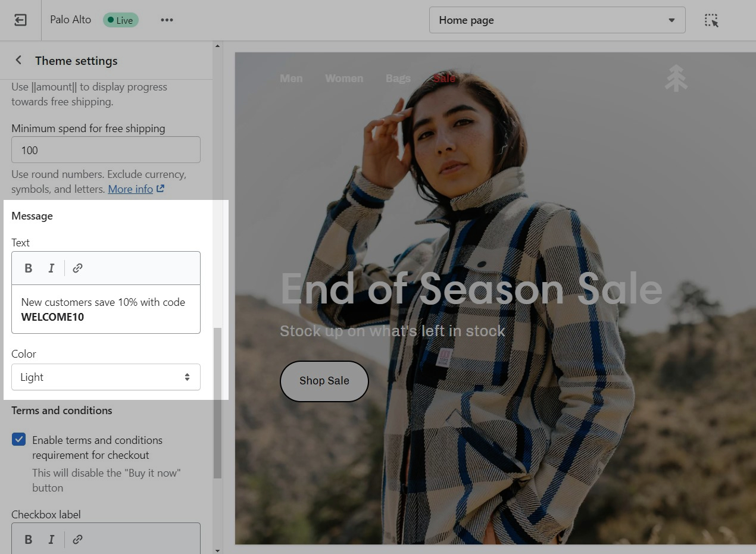Screen dimensions: 756x554
Task: Insert link in Checkbox label editor
Action: coord(77,540)
